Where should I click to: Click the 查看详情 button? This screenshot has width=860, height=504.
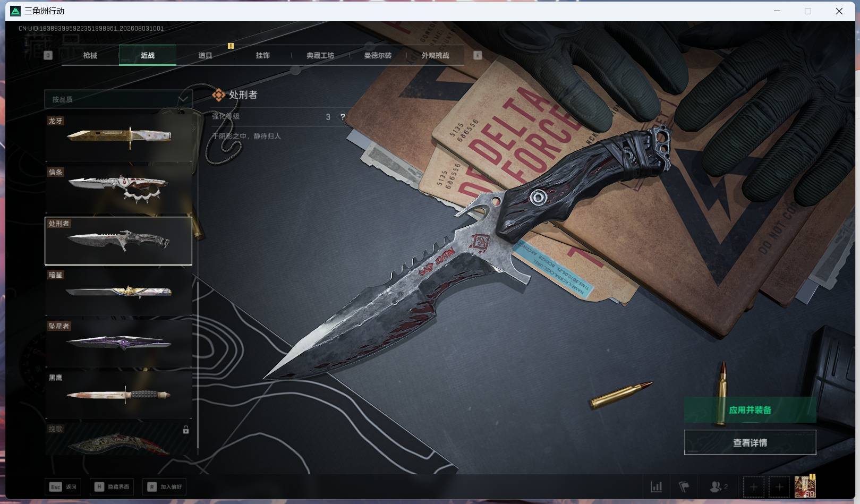pyautogui.click(x=750, y=442)
